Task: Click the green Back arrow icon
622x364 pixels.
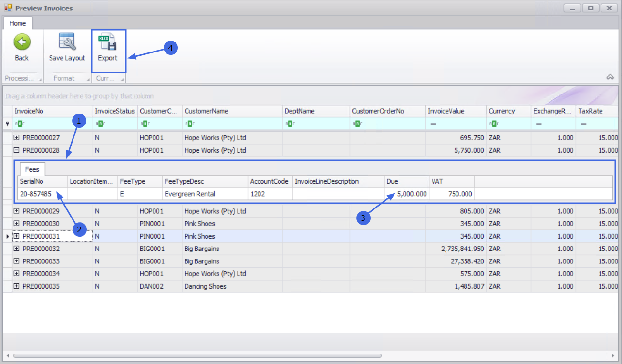Action: point(21,42)
